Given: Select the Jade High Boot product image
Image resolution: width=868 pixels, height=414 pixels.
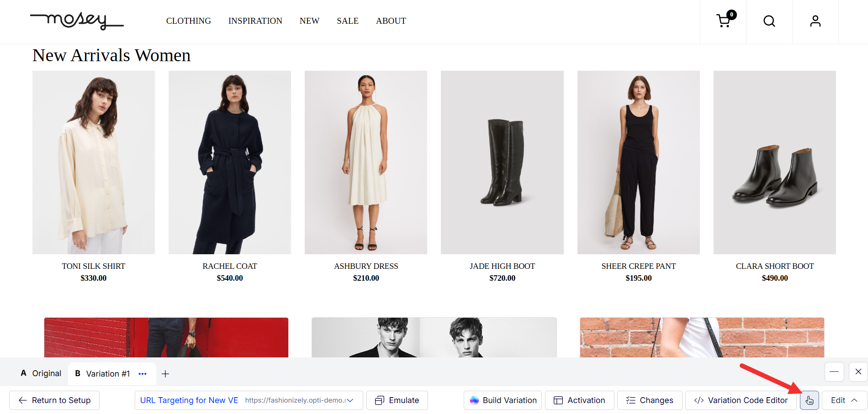Looking at the screenshot, I should pos(502,162).
